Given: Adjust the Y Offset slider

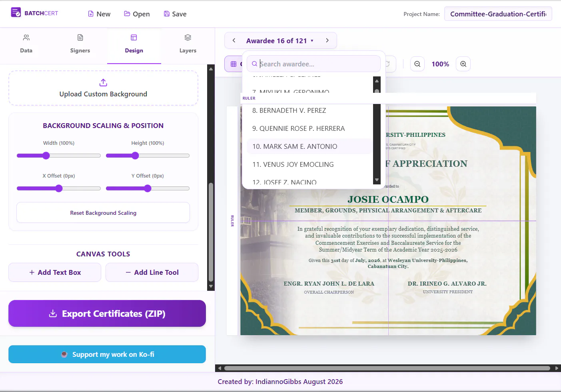Looking at the screenshot, I should (148, 188).
